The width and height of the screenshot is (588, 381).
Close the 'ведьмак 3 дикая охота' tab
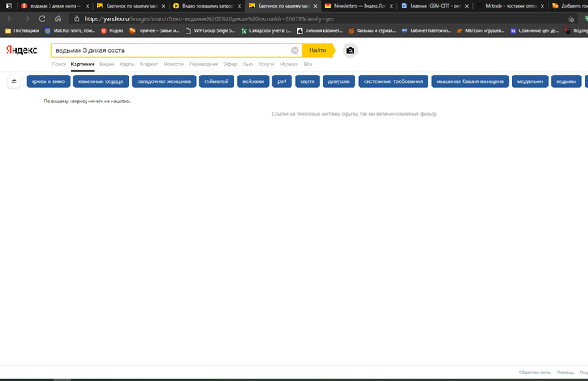click(x=87, y=6)
